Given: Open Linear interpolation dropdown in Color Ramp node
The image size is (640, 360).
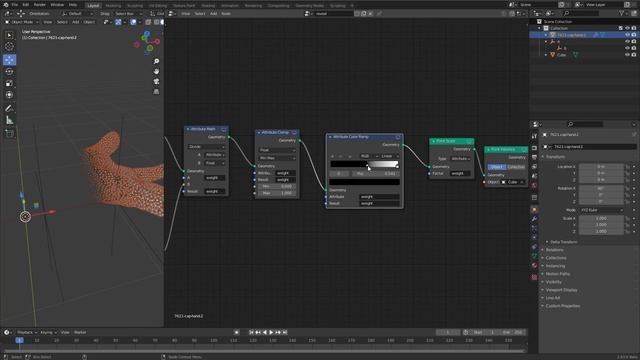Looking at the screenshot, I should click(390, 156).
